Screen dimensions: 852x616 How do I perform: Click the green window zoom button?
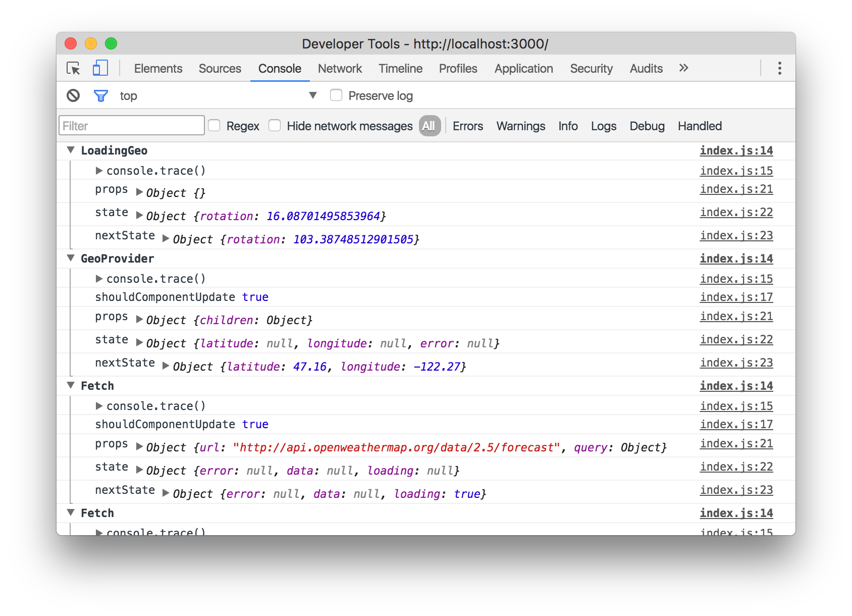click(x=111, y=43)
